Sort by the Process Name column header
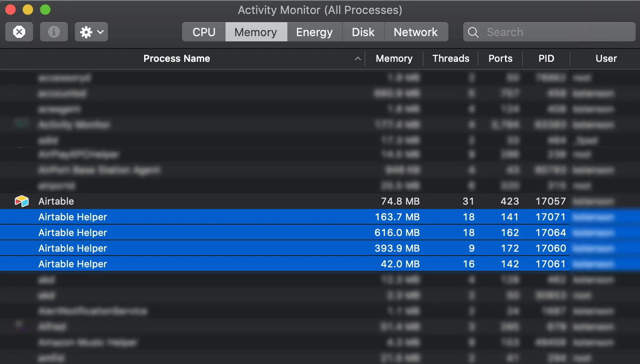Viewport: 640px width, 364px height. click(177, 58)
